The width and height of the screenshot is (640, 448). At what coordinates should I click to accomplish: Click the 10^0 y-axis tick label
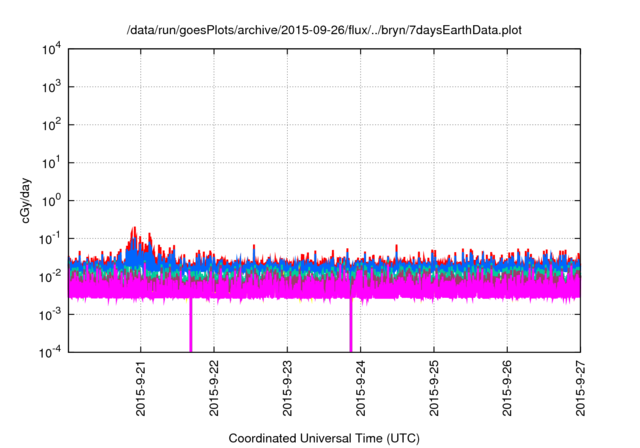[x=52, y=200]
